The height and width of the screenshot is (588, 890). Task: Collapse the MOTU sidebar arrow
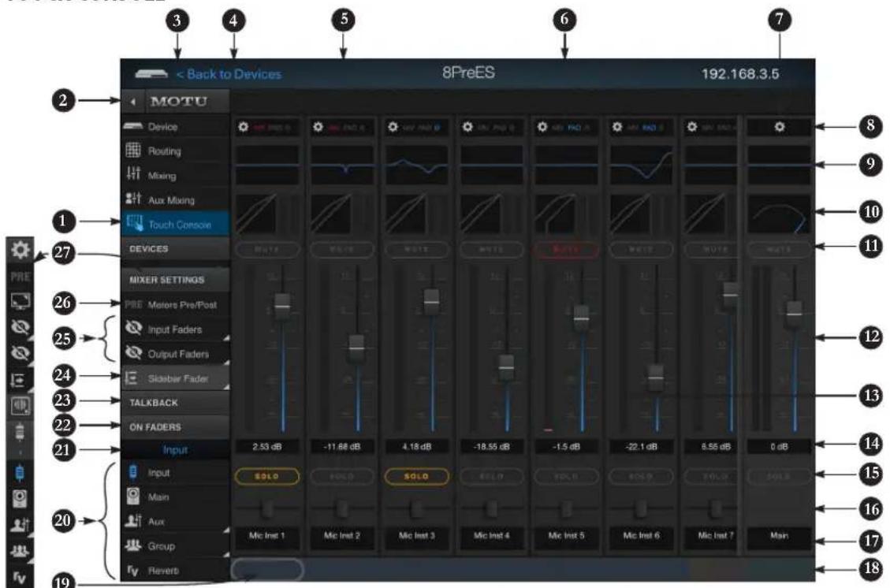tap(132, 102)
